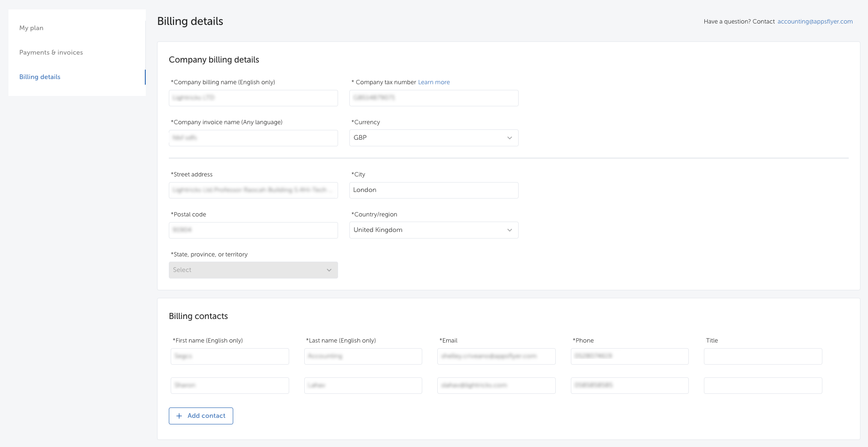Go to Payments & invoices
The width and height of the screenshot is (868, 447).
pyautogui.click(x=51, y=52)
